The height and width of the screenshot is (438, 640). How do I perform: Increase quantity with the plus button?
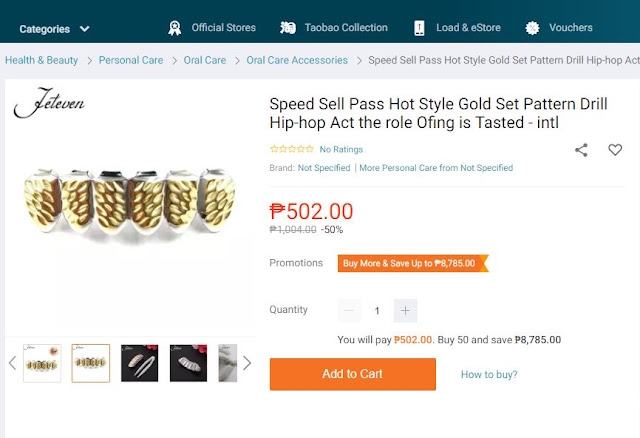pyautogui.click(x=405, y=311)
